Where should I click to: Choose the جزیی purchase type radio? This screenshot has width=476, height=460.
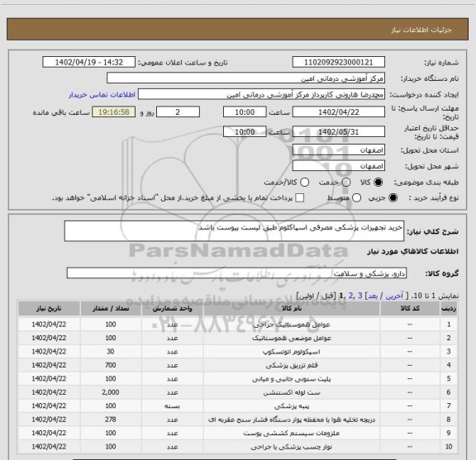click(393, 198)
